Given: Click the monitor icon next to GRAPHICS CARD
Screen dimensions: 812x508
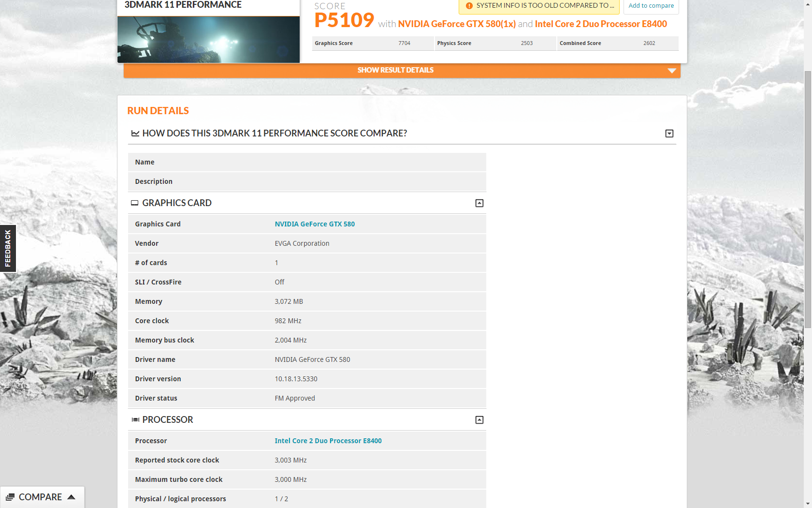Looking at the screenshot, I should tap(134, 203).
